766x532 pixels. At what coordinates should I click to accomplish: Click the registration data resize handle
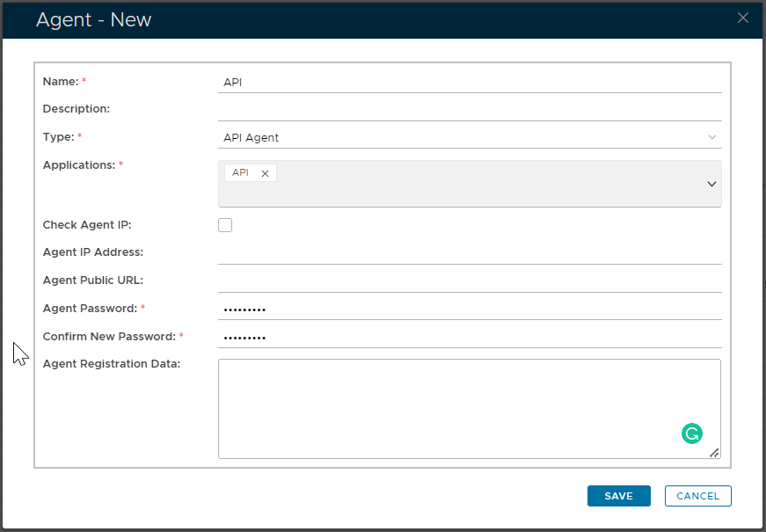(713, 452)
